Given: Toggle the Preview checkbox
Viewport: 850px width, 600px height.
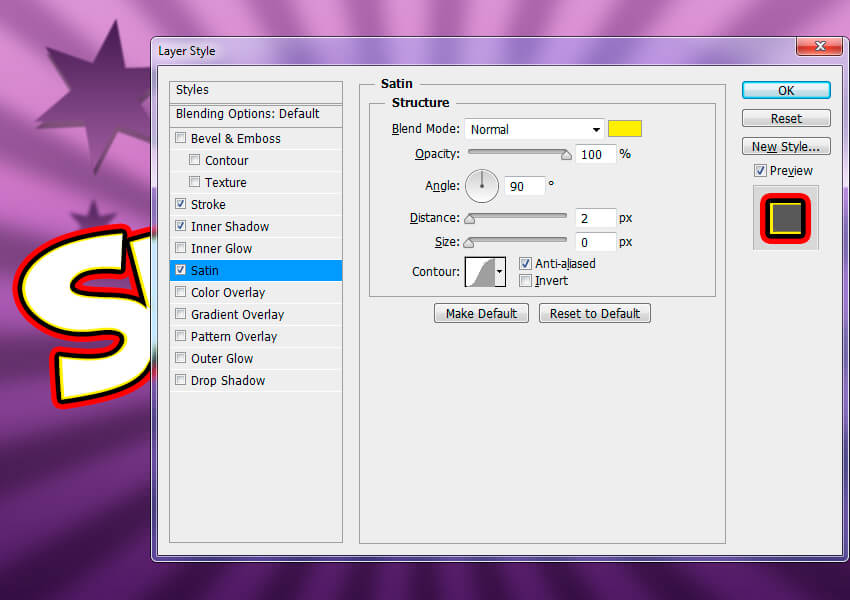Looking at the screenshot, I should pos(760,171).
